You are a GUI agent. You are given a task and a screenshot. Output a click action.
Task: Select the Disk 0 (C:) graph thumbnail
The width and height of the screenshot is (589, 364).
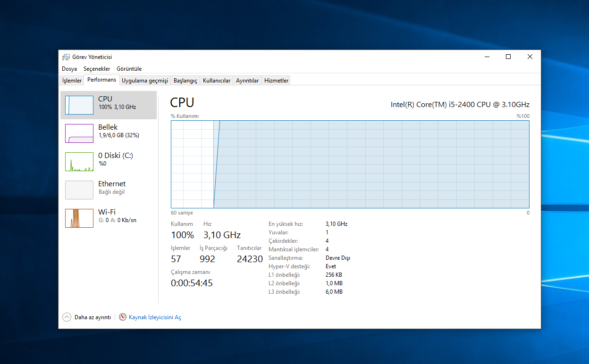coord(79,162)
